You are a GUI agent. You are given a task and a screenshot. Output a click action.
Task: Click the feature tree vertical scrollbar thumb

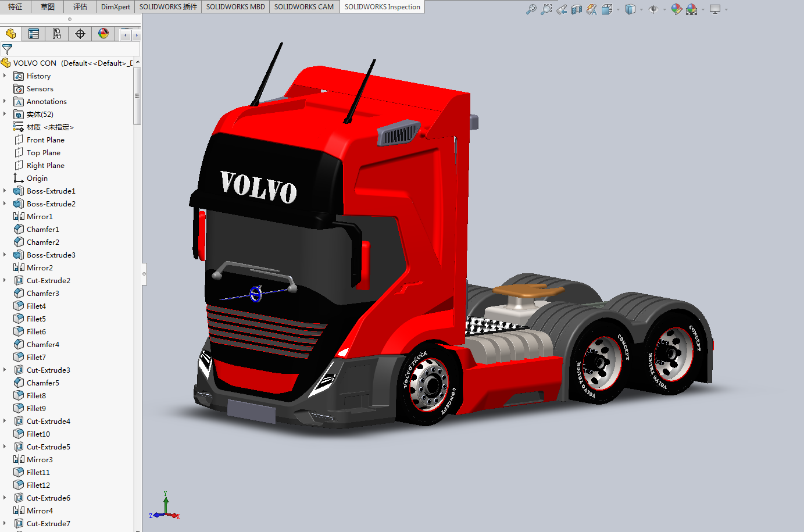[137, 96]
